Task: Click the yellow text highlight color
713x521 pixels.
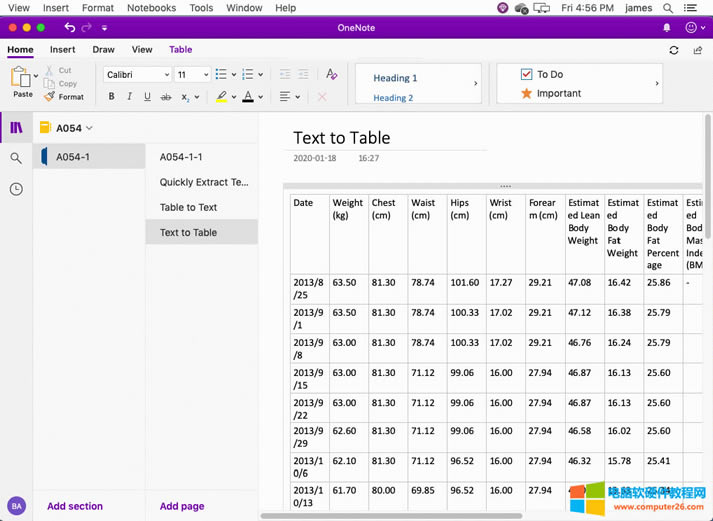Action: (221, 97)
